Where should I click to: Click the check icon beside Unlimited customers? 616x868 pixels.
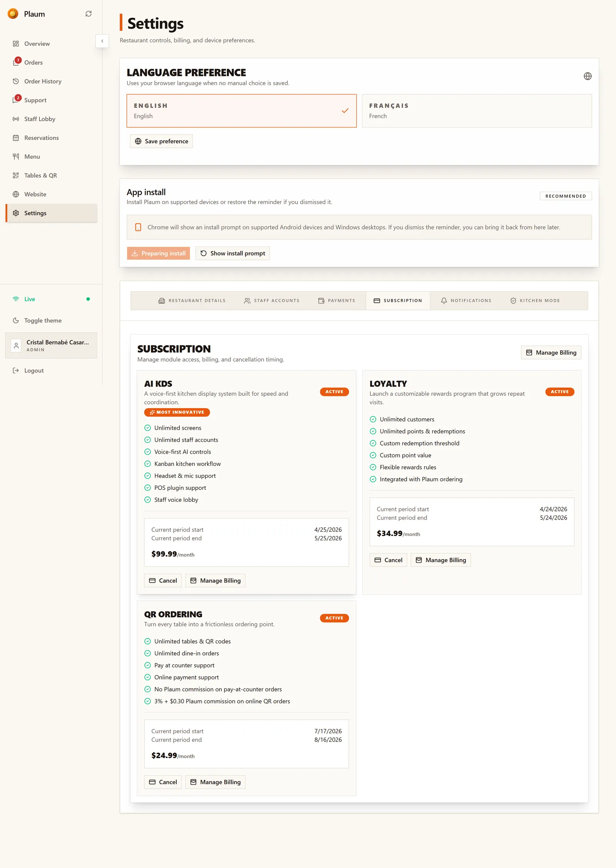373,419
